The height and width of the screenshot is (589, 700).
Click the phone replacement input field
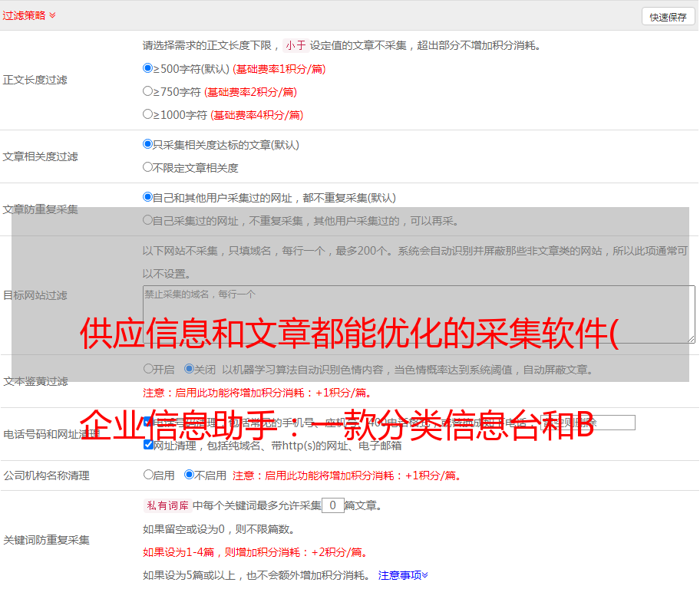coord(587,423)
